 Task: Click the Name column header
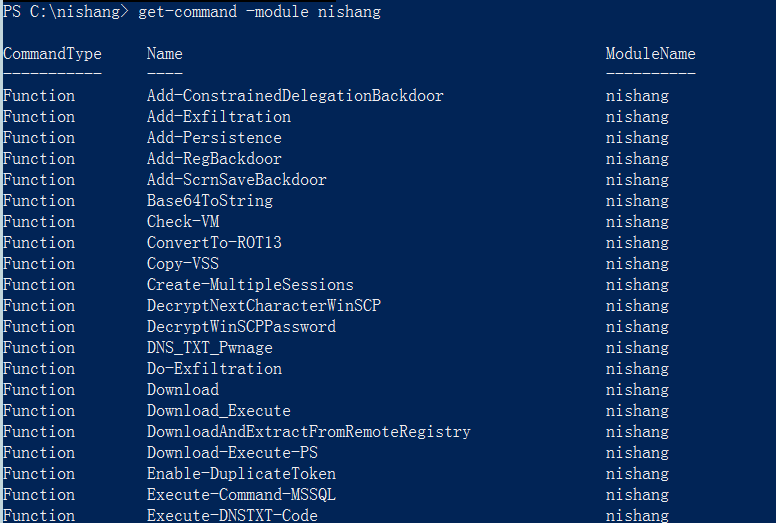point(165,53)
